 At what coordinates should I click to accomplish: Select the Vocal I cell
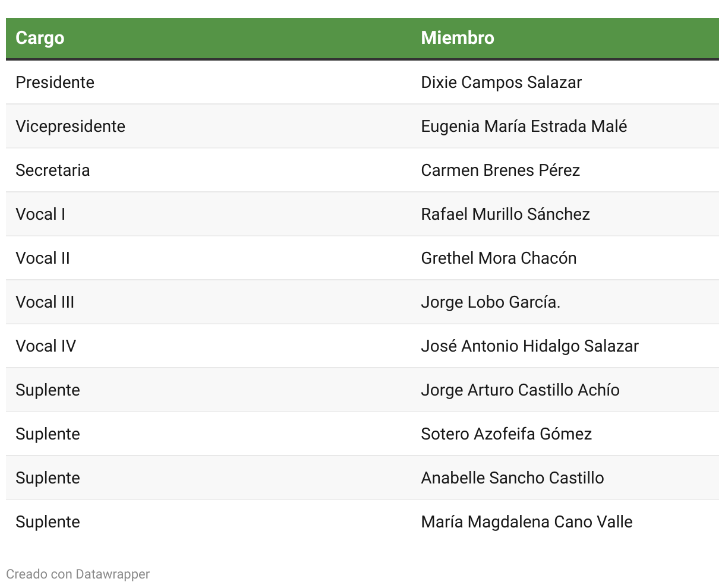pyautogui.click(x=40, y=214)
